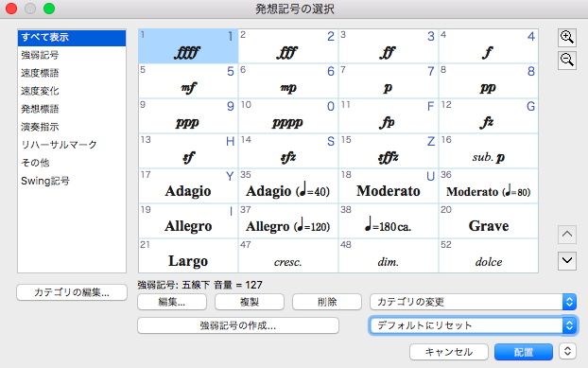The height and width of the screenshot is (368, 588).
Task: Click the red close window button
Action: coord(11,9)
